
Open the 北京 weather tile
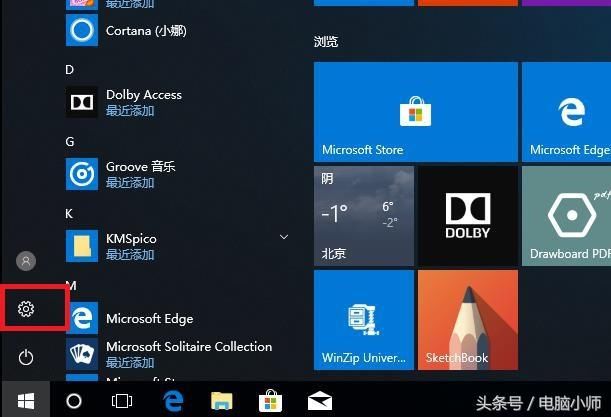[364, 216]
